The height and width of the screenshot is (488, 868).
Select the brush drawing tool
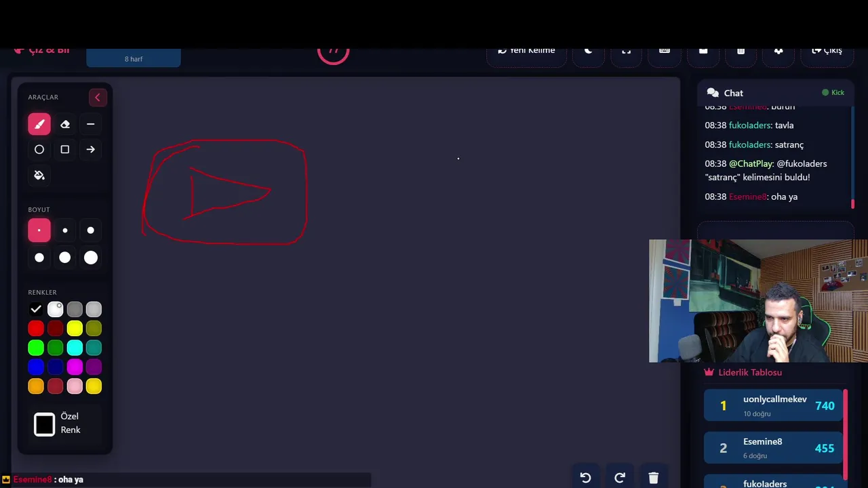pos(39,124)
